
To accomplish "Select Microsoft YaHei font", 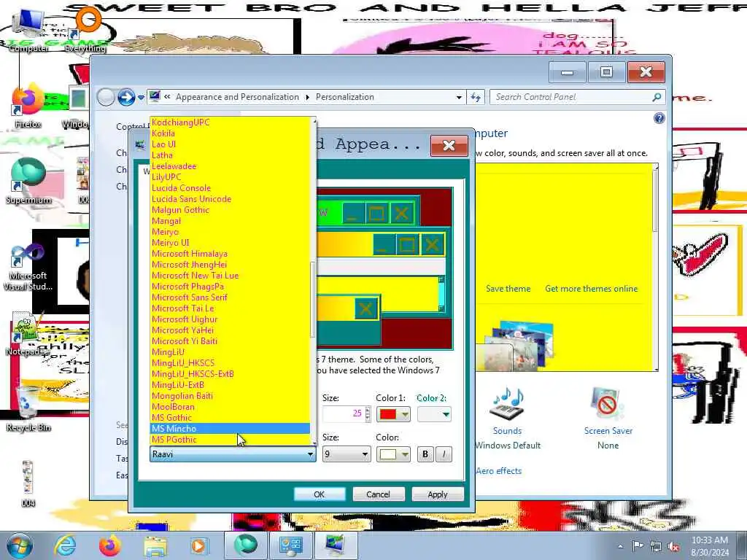I will coord(230,330).
